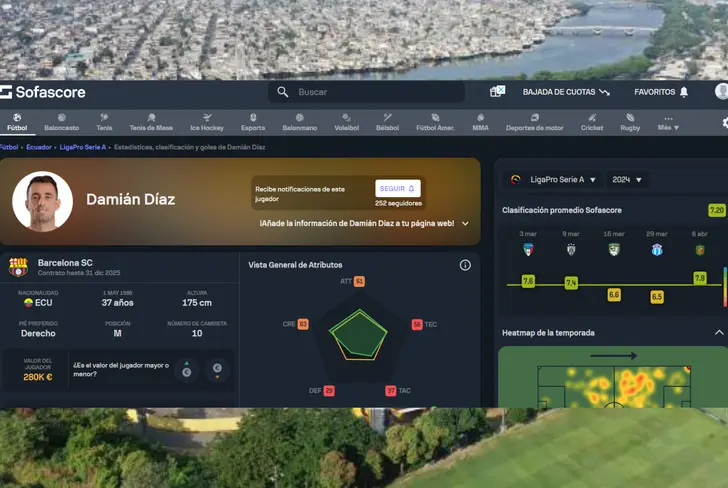Vote player value higher
Viewport: 728px width, 488px height.
[187, 370]
